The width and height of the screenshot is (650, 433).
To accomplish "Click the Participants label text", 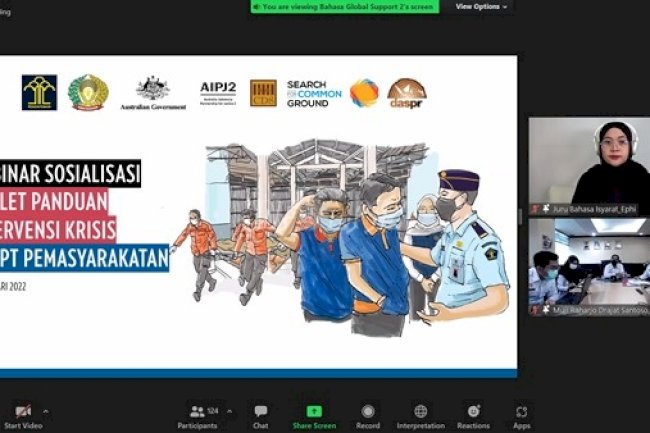I will pyautogui.click(x=198, y=426).
